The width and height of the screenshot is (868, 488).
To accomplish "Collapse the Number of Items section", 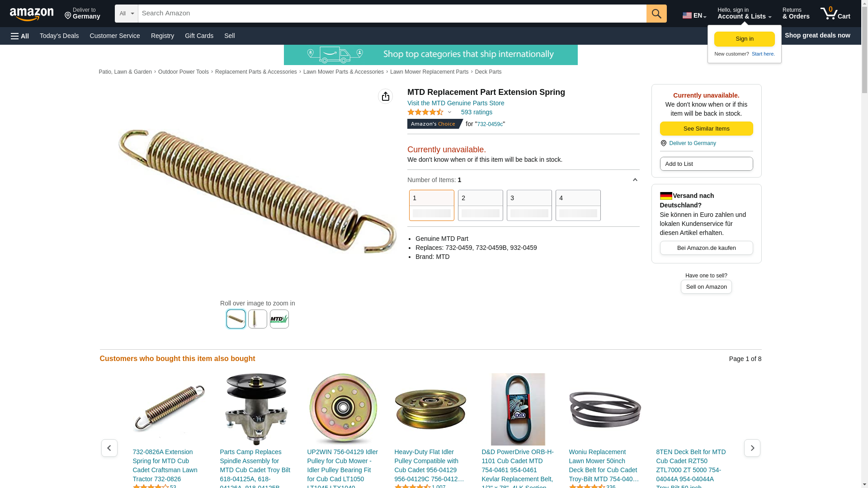I will (x=635, y=180).
